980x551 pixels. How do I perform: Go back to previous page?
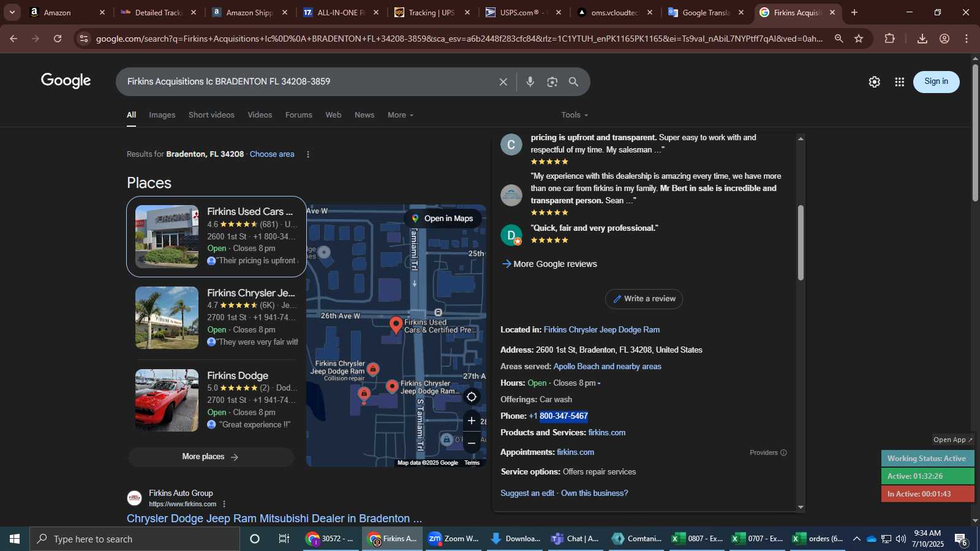point(13,39)
